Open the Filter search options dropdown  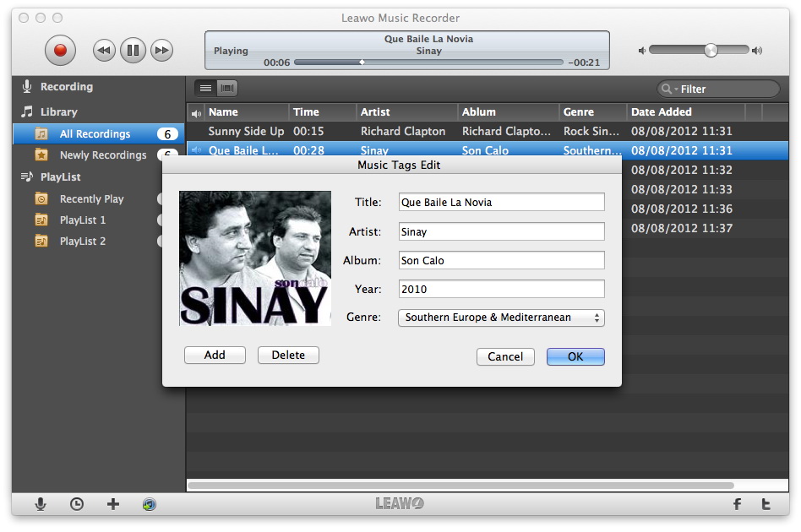click(x=669, y=90)
